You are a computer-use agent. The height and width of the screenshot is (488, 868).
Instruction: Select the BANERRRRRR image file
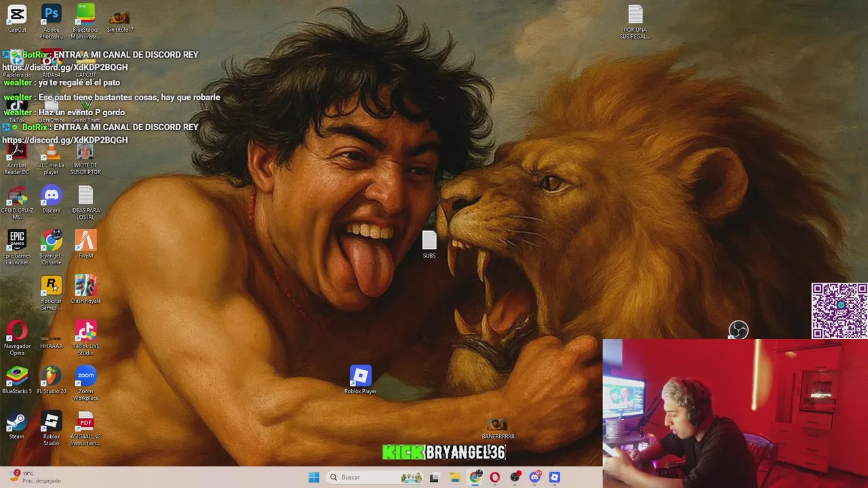point(498,429)
